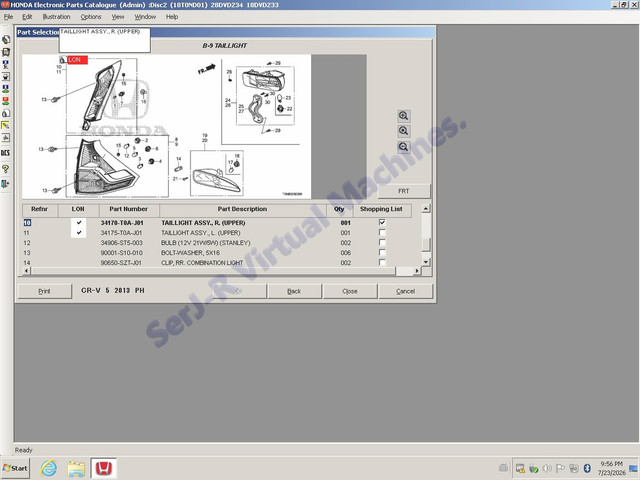Click the zoom-out magnifier icon
The height and width of the screenshot is (480, 640).
pyautogui.click(x=404, y=147)
